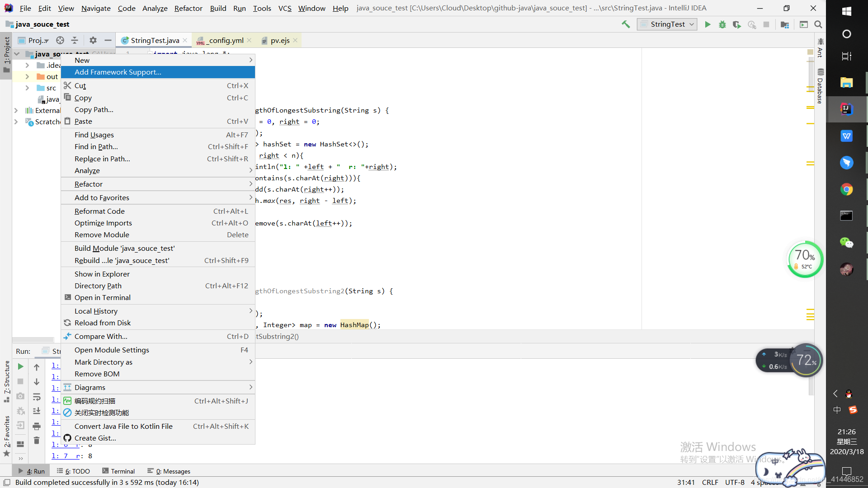Click the Debug bug icon
Screen dimensions: 868x488
coord(722,24)
